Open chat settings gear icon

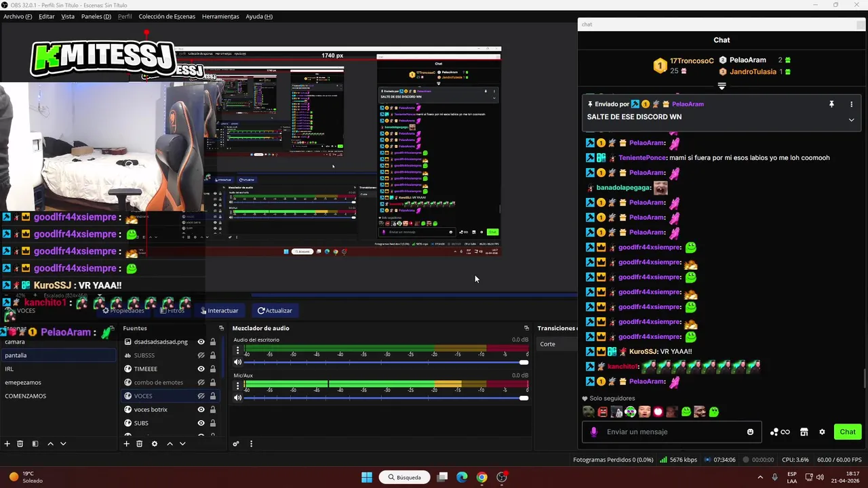(822, 432)
